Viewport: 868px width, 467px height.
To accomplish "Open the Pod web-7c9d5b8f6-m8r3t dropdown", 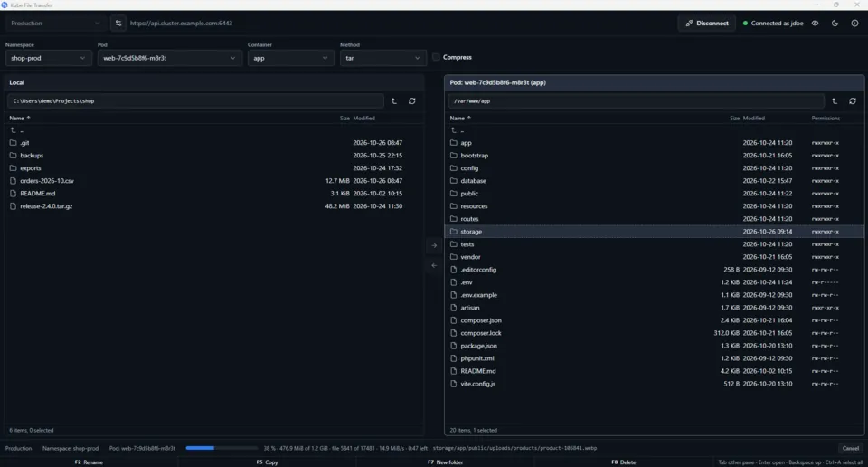I will pyautogui.click(x=169, y=58).
